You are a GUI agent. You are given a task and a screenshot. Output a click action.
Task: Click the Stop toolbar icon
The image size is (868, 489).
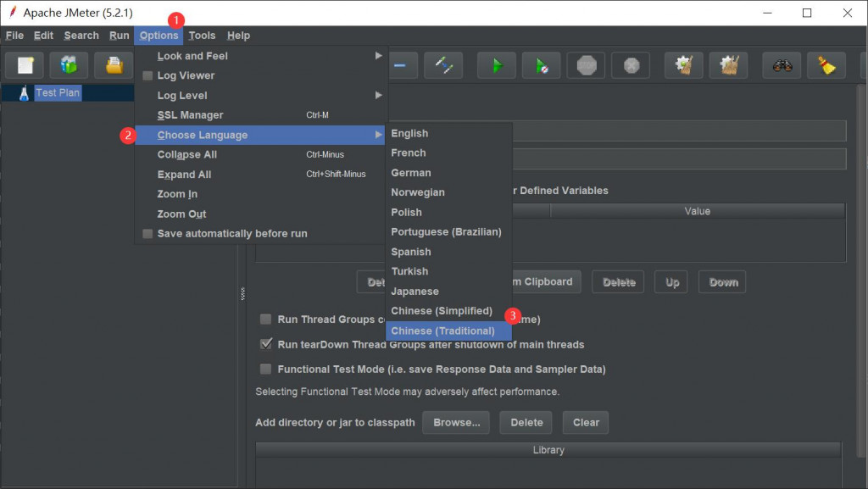pyautogui.click(x=587, y=66)
